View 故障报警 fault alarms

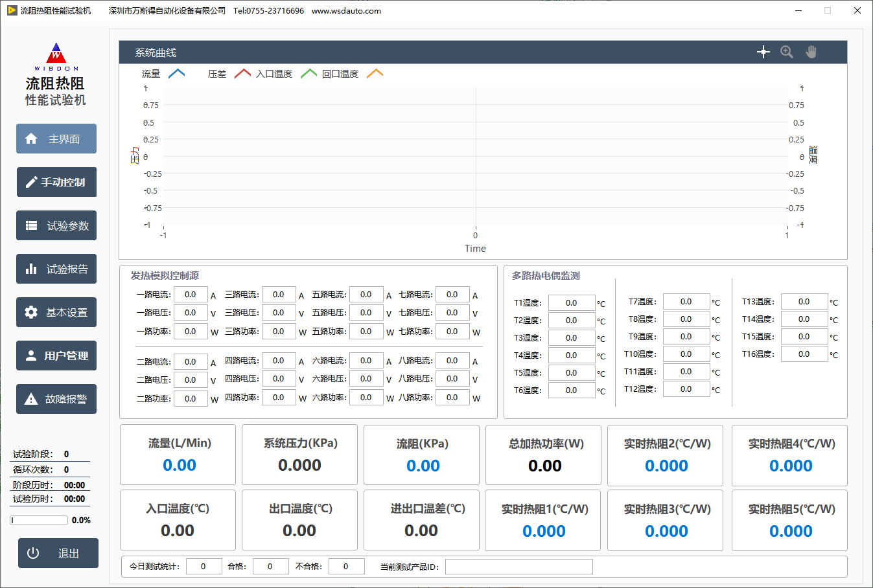pos(56,399)
